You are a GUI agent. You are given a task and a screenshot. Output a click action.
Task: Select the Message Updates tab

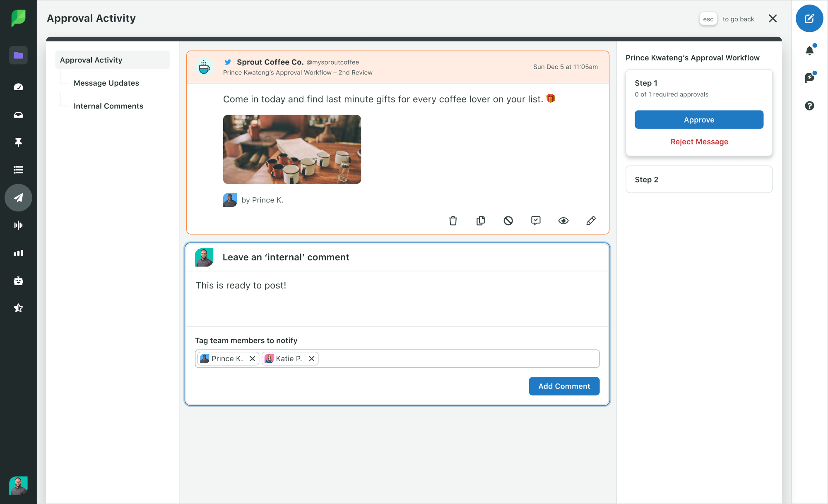[106, 83]
